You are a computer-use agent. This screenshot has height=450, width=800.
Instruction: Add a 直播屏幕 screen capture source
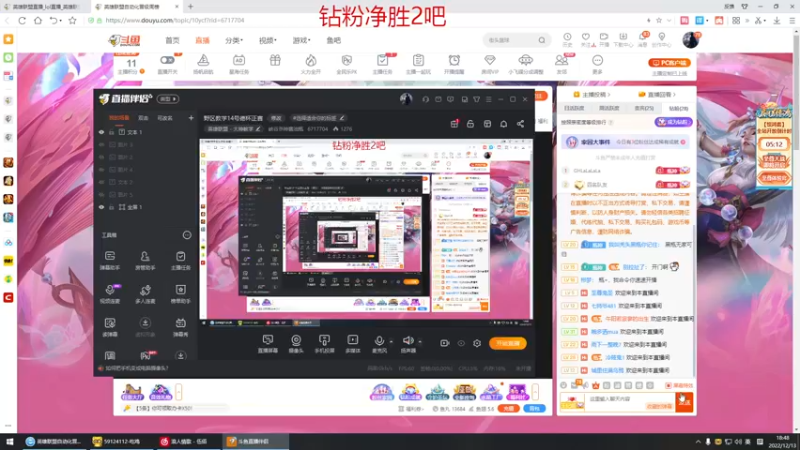pos(267,344)
